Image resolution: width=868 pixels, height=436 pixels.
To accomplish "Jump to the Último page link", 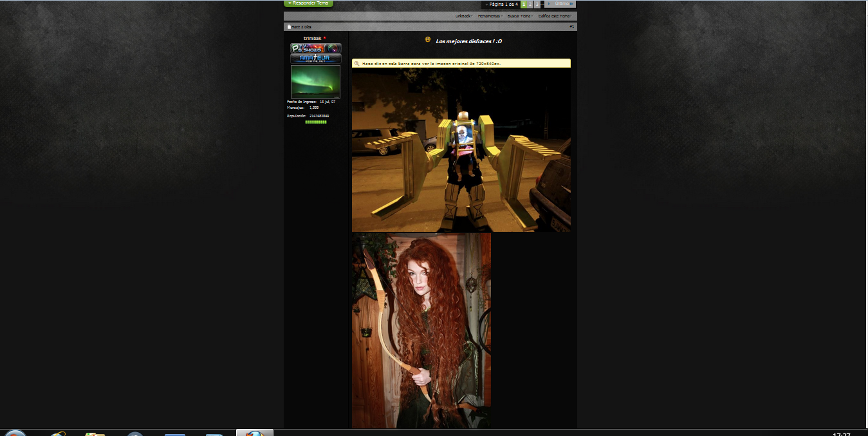I will click(564, 4).
